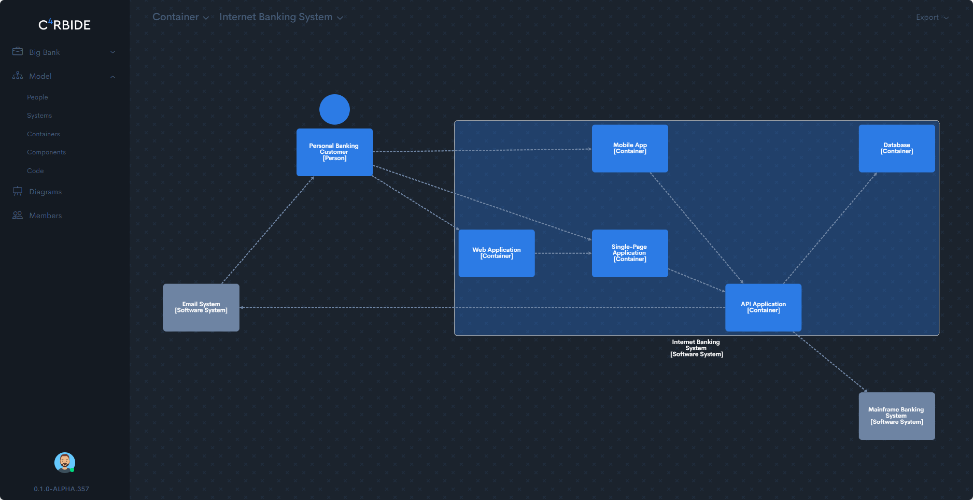Image resolution: width=973 pixels, height=500 pixels.
Task: Click the Members people icon
Action: [17, 215]
